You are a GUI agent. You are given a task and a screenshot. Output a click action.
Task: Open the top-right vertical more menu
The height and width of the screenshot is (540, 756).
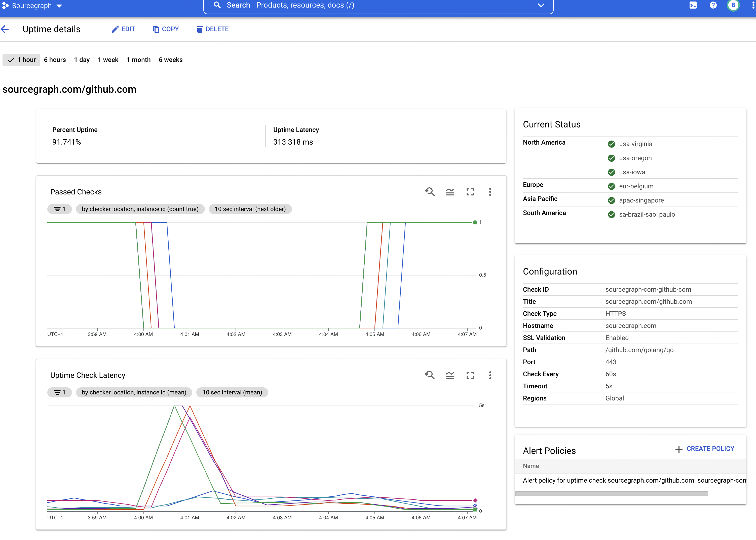pyautogui.click(x=753, y=5)
